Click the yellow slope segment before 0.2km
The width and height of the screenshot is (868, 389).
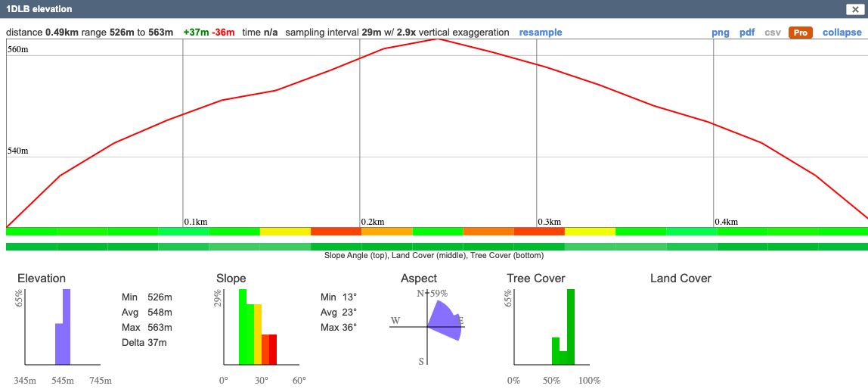(285, 232)
